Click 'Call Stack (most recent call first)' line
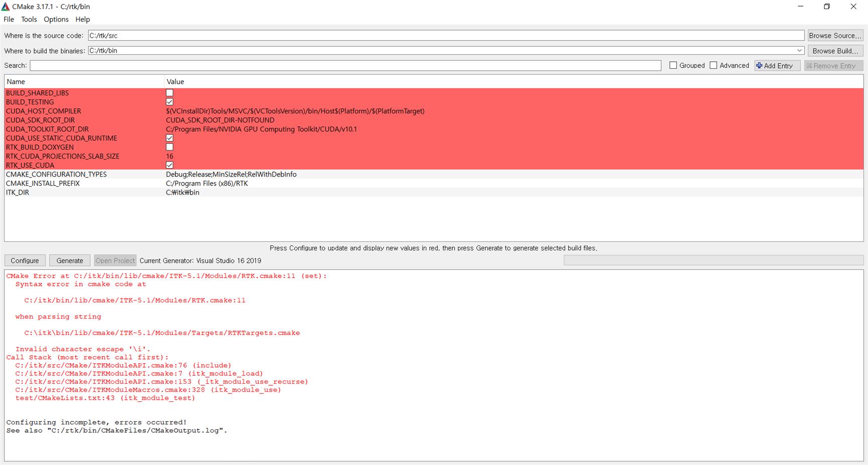 coord(87,357)
